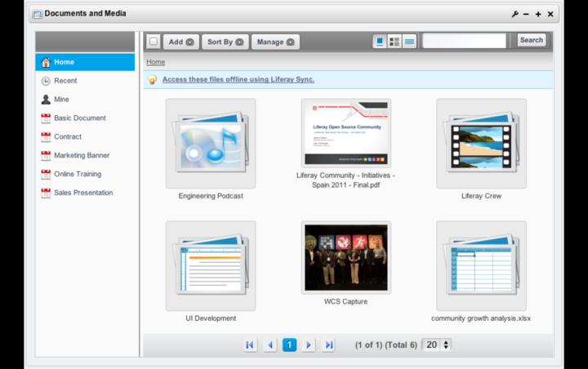Switch to icon view
Viewport: 588px width, 369px height.
[x=380, y=42]
